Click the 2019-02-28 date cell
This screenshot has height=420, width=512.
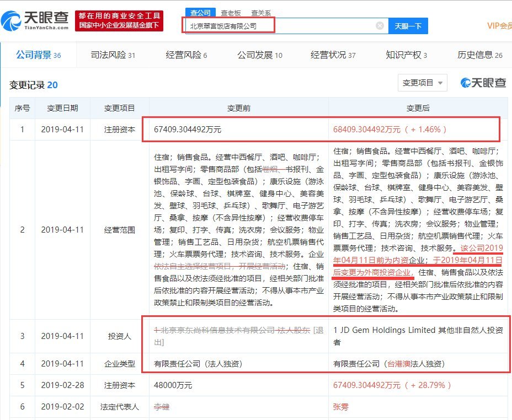pyautogui.click(x=62, y=385)
